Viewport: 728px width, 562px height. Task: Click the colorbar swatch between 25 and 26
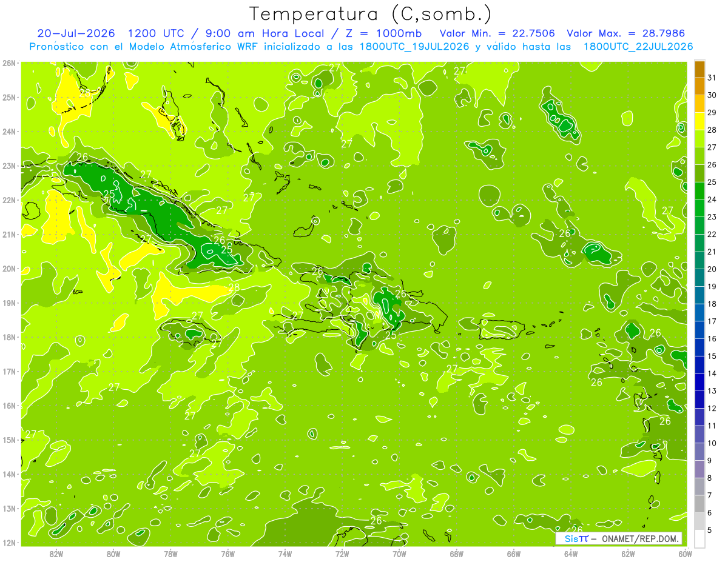(699, 173)
